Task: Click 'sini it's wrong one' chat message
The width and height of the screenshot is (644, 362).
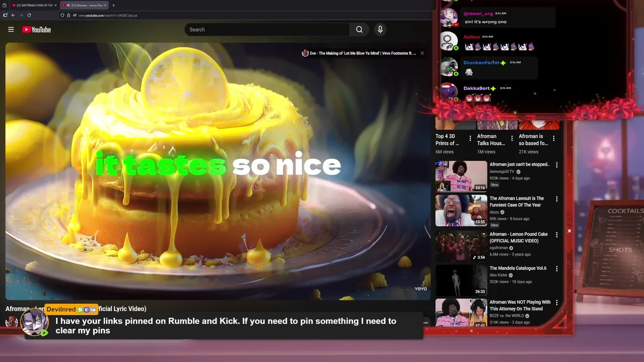Action: tap(486, 22)
